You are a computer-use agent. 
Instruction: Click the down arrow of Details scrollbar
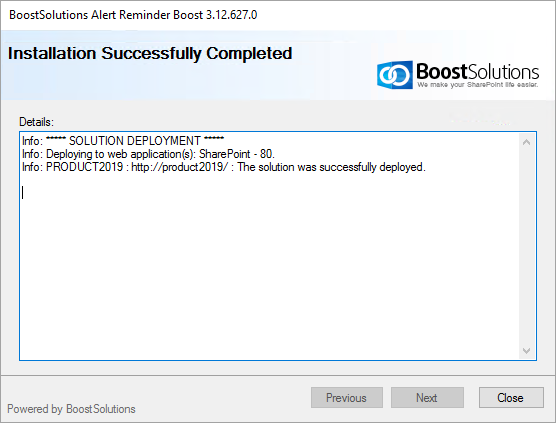[527, 351]
